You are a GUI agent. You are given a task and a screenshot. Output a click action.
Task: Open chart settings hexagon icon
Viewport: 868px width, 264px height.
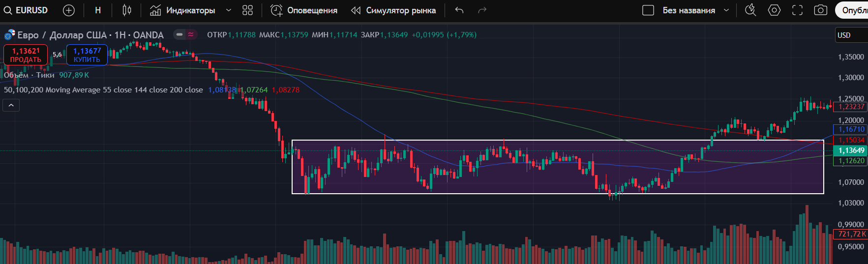click(774, 10)
